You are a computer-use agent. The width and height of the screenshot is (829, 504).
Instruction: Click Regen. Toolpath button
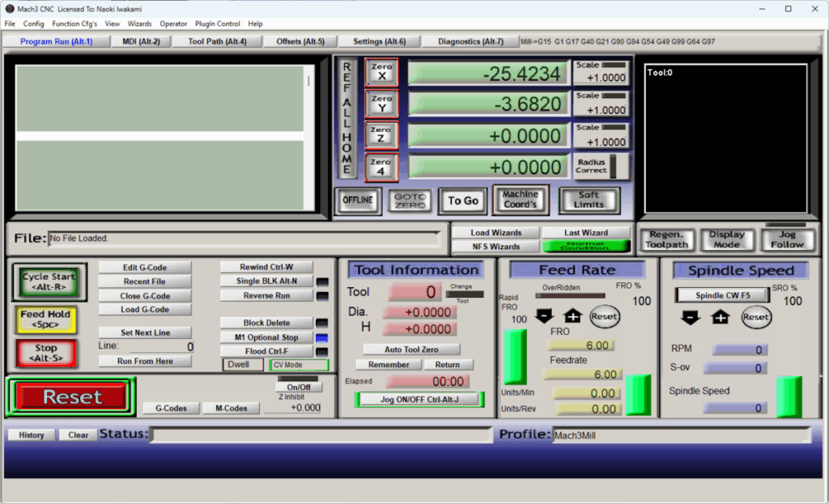(x=666, y=239)
